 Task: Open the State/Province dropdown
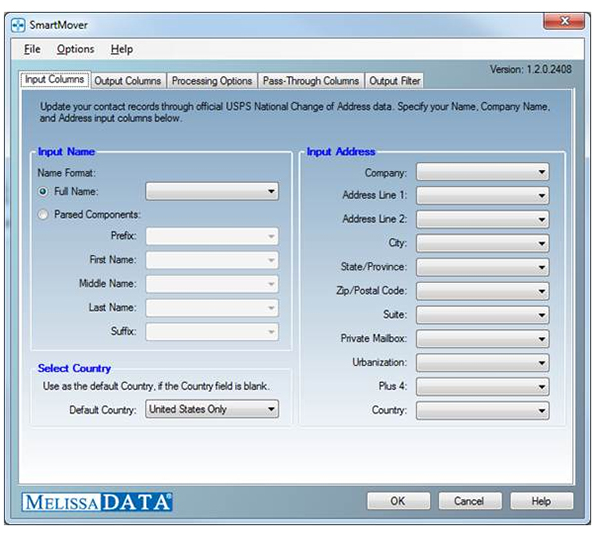point(483,267)
